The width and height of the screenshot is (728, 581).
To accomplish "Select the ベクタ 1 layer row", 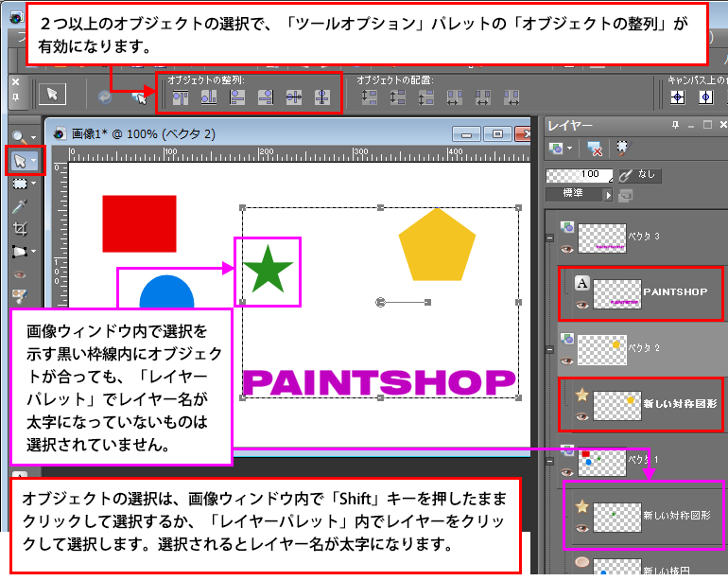I will pos(643,460).
